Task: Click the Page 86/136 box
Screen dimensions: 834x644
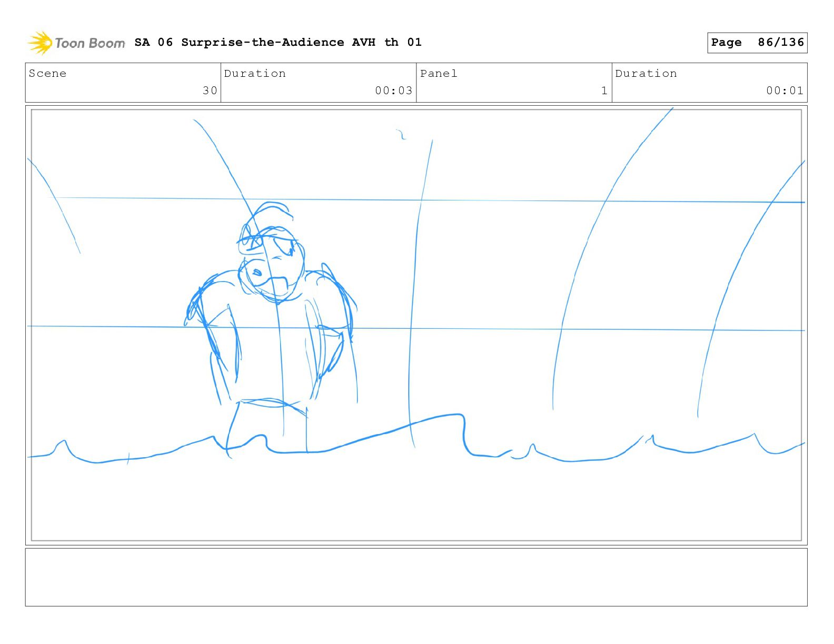Action: coord(757,43)
